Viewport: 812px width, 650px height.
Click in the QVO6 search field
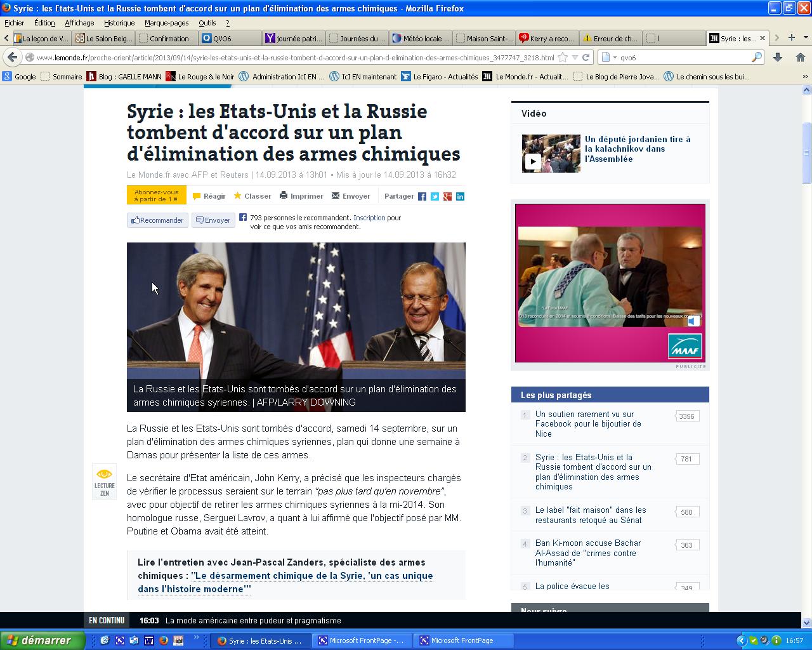[683, 57]
